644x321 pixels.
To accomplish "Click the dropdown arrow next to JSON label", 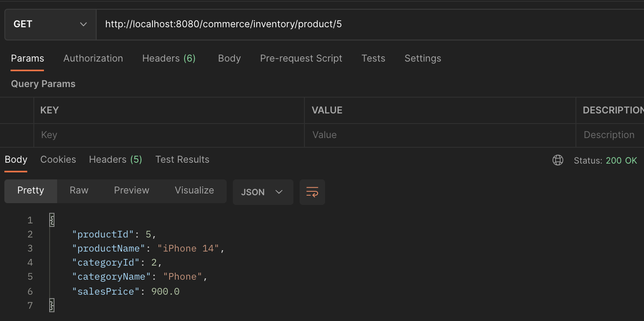I will click(279, 192).
